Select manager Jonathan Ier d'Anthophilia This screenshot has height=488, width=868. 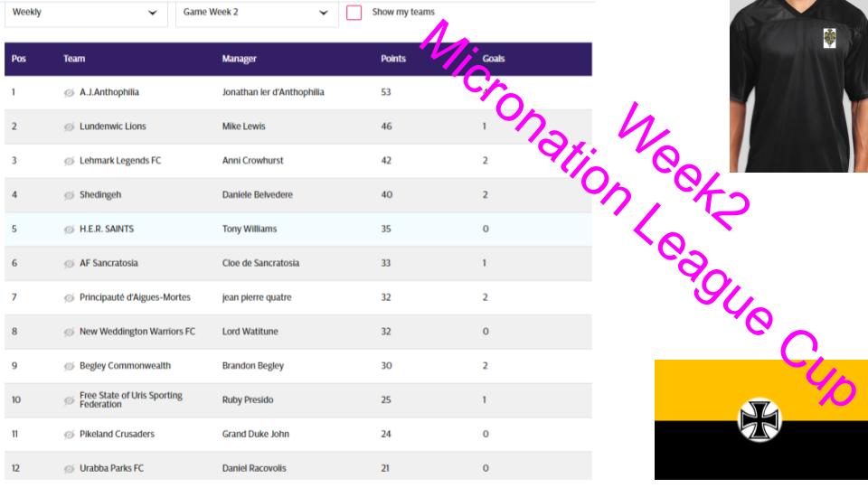pos(273,92)
